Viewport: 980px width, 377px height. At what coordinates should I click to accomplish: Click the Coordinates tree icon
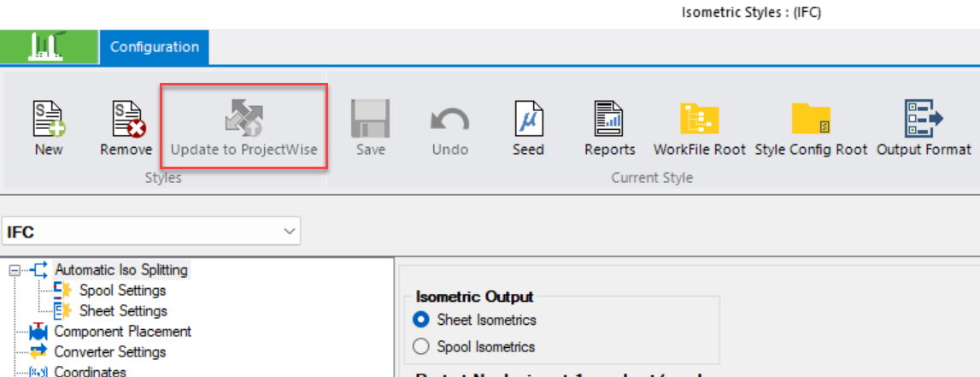pos(38,372)
